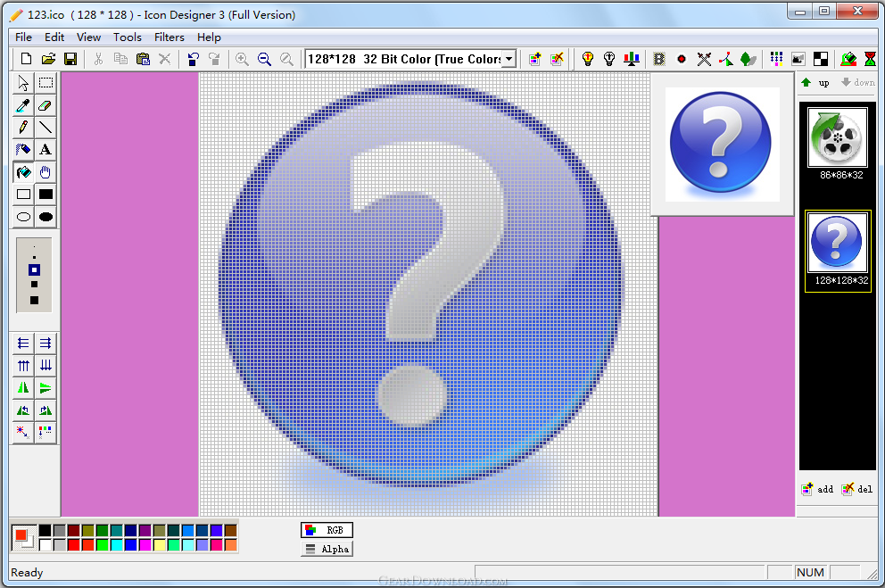This screenshot has height=588, width=885.
Task: Open the Help menu
Action: pos(209,37)
